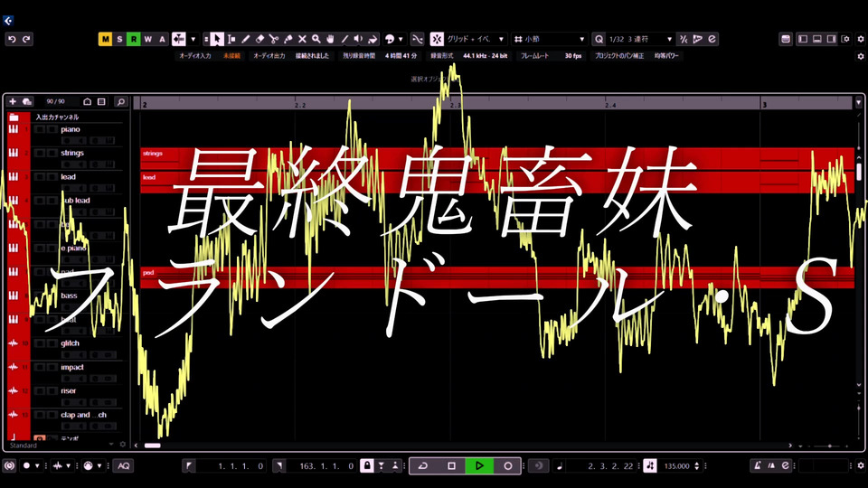The width and height of the screenshot is (868, 488).
Task: Select the Erase tool
Action: click(259, 39)
